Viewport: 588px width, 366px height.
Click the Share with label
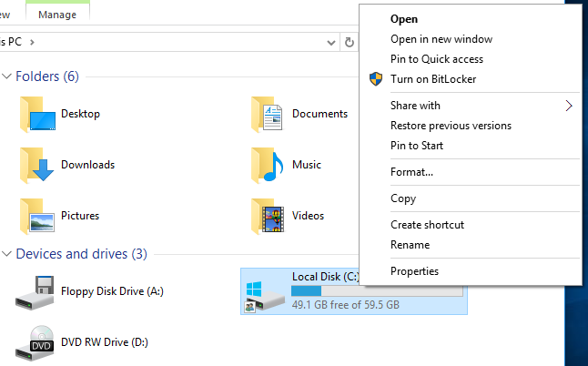click(415, 106)
